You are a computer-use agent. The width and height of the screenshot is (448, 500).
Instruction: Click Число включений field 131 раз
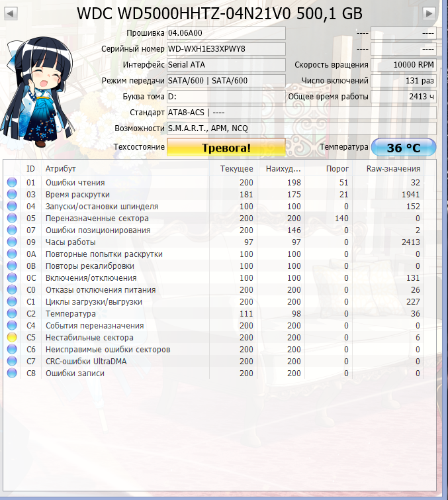[404, 81]
